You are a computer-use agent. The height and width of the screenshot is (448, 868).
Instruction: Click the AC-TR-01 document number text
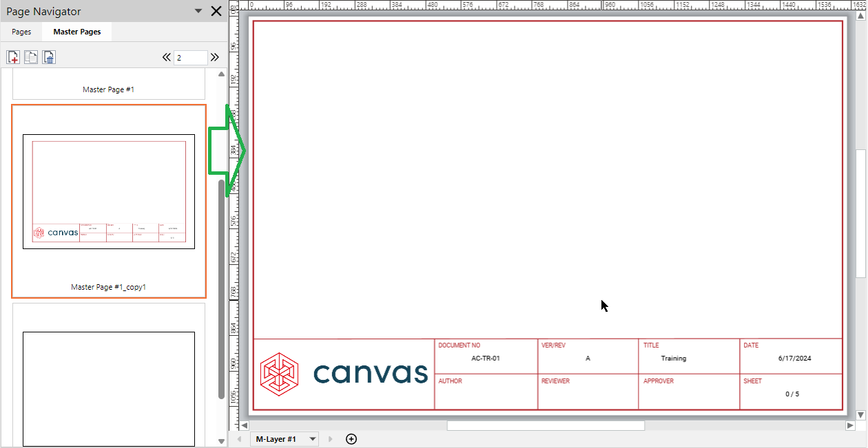(x=486, y=359)
